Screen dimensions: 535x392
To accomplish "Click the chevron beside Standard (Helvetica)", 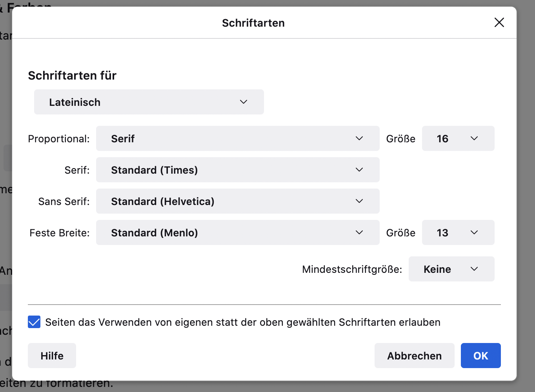I will click(x=359, y=201).
